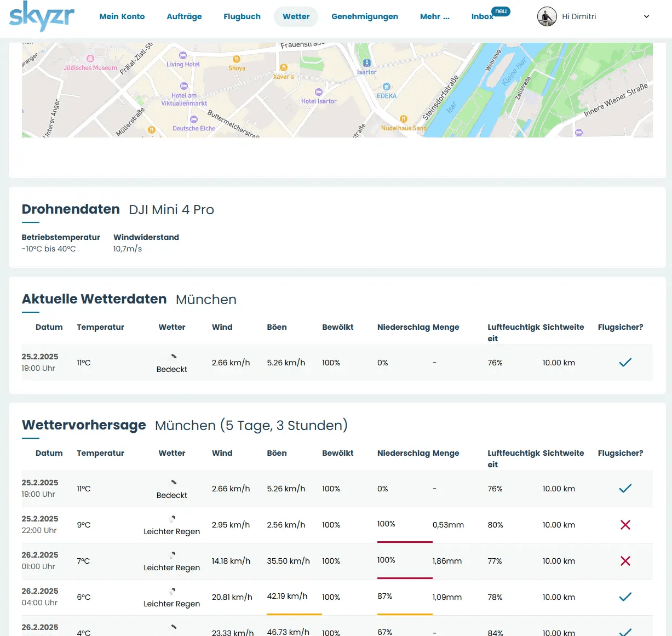Click the Deutsche Eiche hotel marker
The image size is (672, 636).
[x=194, y=119]
